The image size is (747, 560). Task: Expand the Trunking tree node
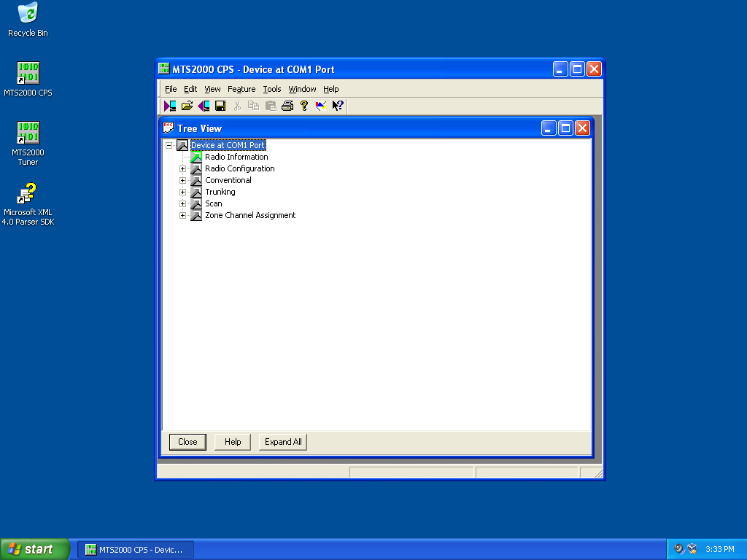(182, 192)
